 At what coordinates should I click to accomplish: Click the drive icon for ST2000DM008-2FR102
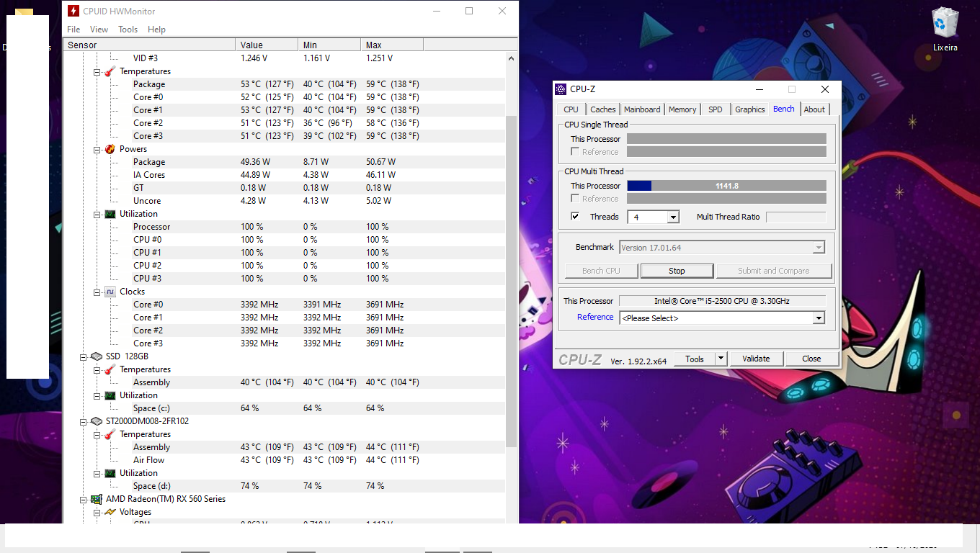(x=97, y=421)
